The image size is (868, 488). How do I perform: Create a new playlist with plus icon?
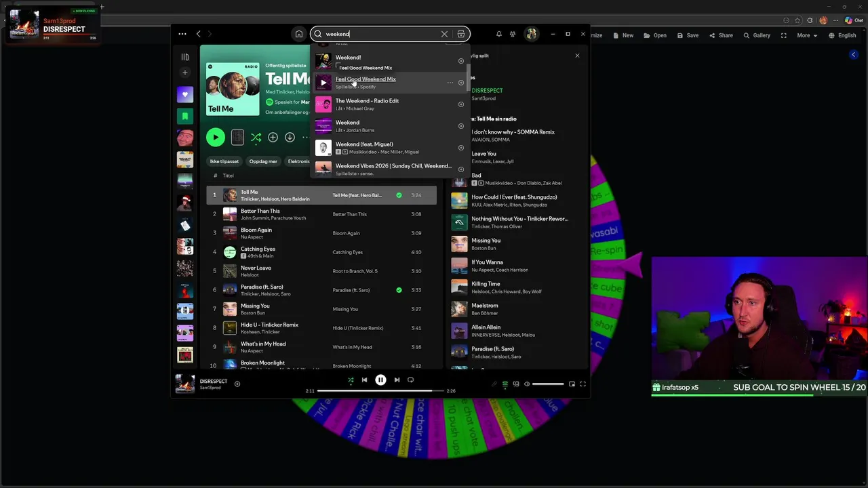(184, 73)
